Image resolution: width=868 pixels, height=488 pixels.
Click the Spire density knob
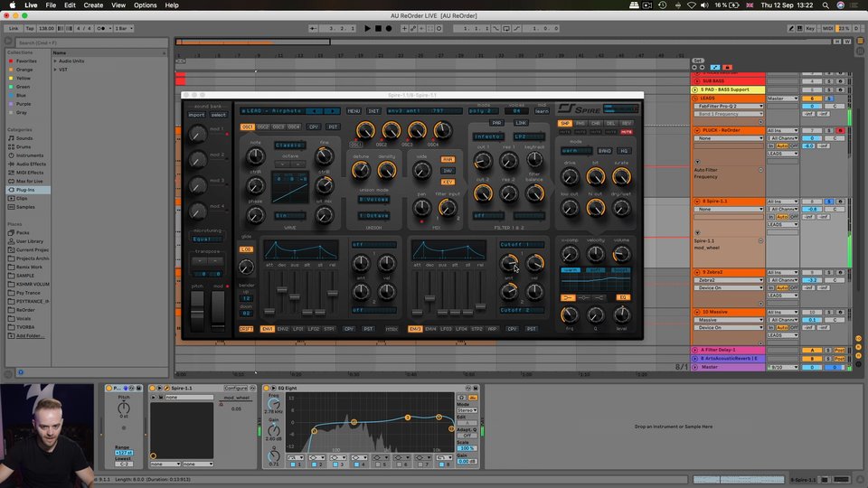coord(387,170)
